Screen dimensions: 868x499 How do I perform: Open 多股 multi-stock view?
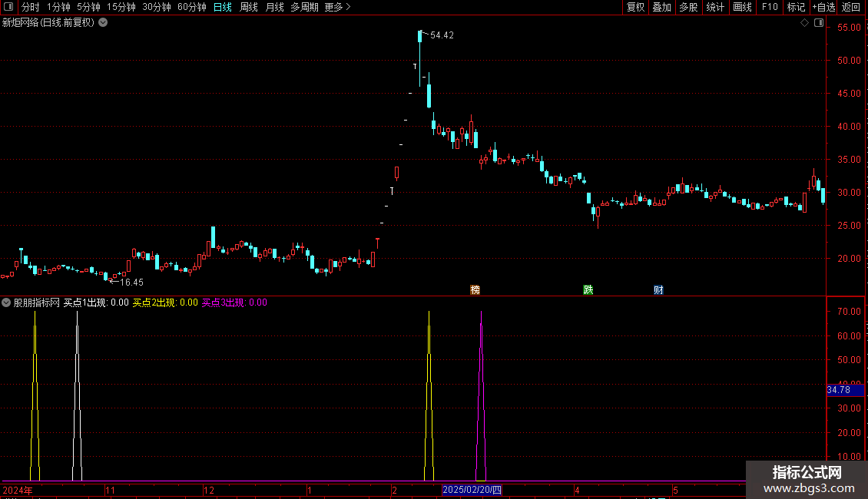point(688,7)
